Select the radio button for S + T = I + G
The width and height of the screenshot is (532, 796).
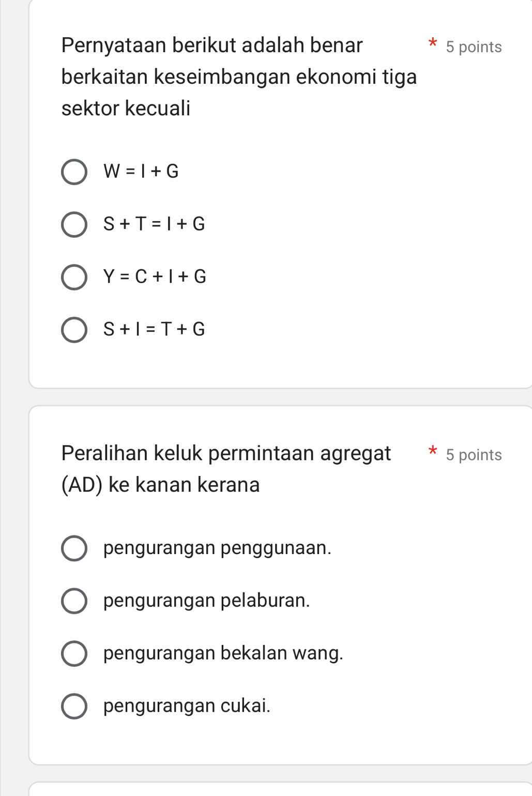(x=74, y=224)
